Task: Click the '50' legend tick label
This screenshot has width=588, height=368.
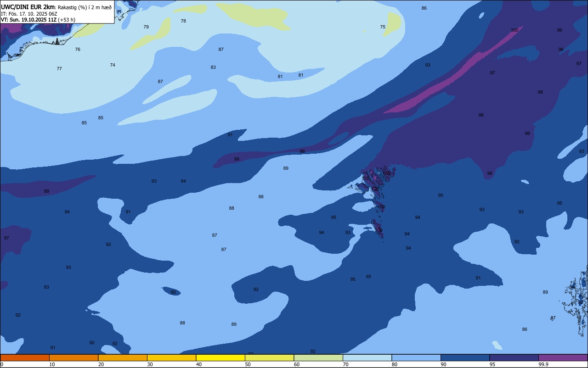Action: click(x=248, y=364)
